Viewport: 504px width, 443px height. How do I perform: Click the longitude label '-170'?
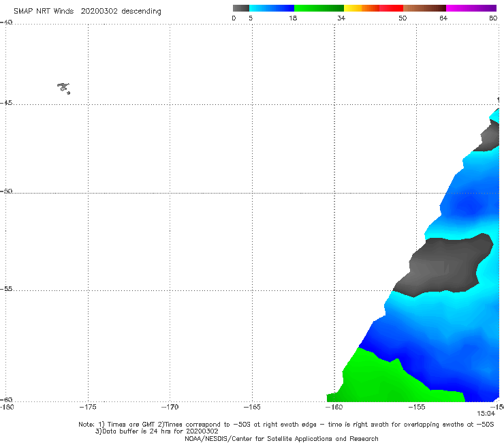click(170, 407)
